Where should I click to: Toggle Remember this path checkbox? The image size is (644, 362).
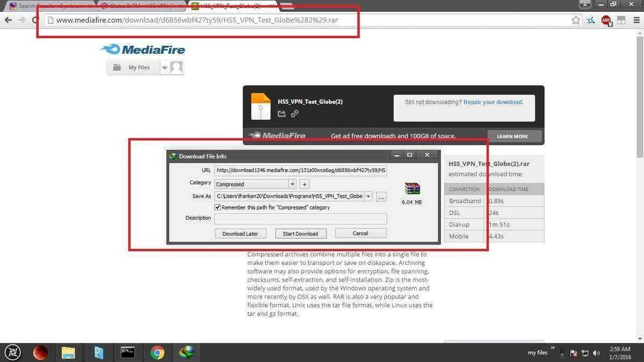coord(218,207)
